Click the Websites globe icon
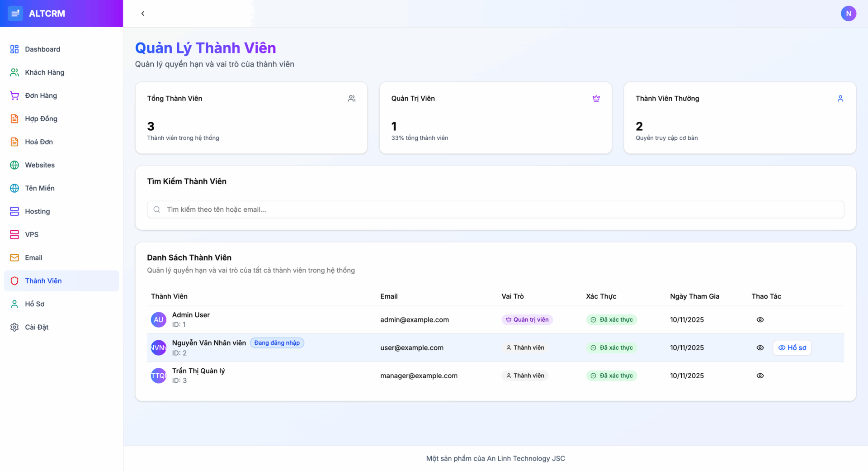 click(14, 165)
